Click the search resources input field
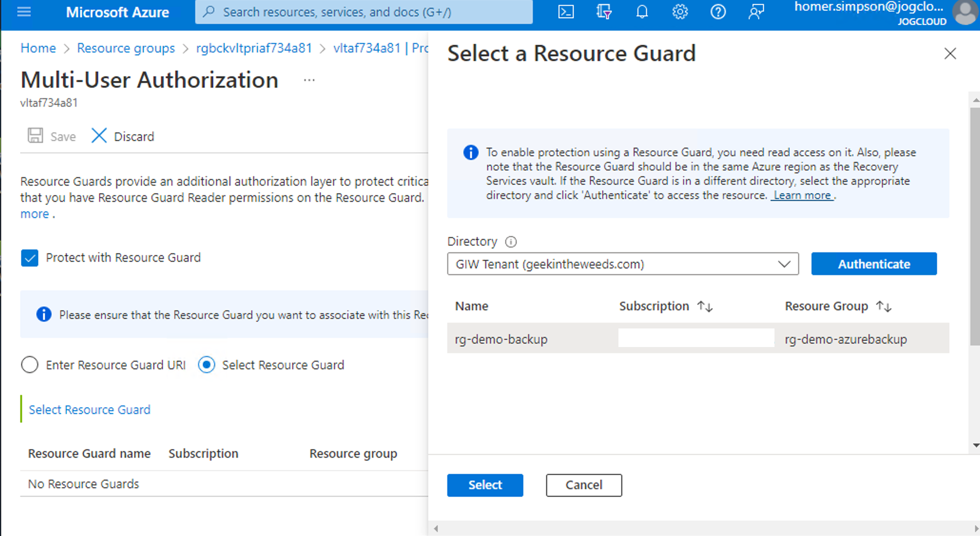The height and width of the screenshot is (536, 980). [x=363, y=12]
